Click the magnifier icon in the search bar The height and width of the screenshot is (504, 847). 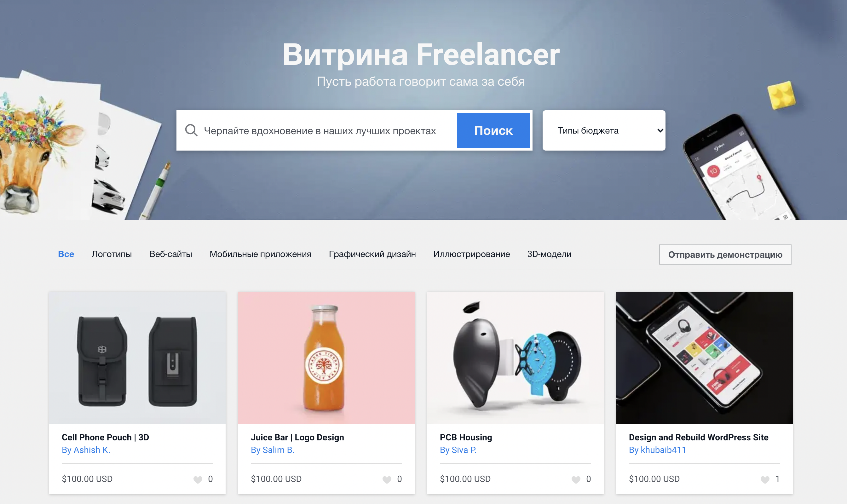pos(191,130)
